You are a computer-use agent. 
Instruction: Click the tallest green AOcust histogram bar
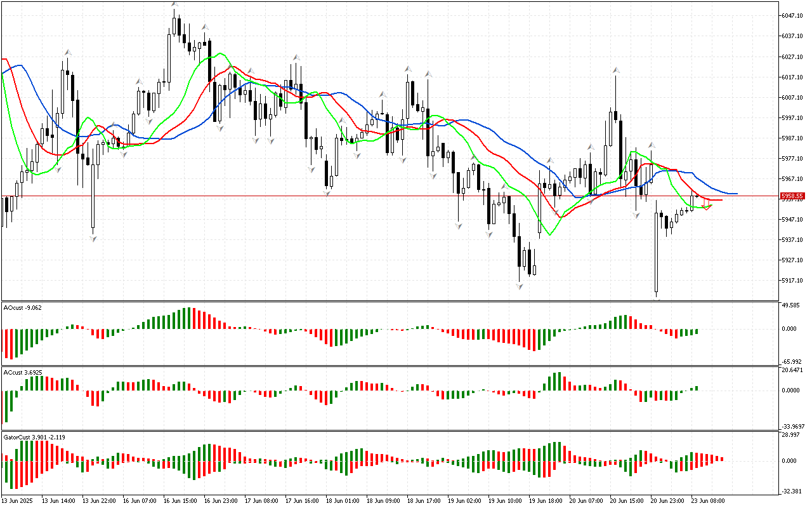[x=188, y=318]
